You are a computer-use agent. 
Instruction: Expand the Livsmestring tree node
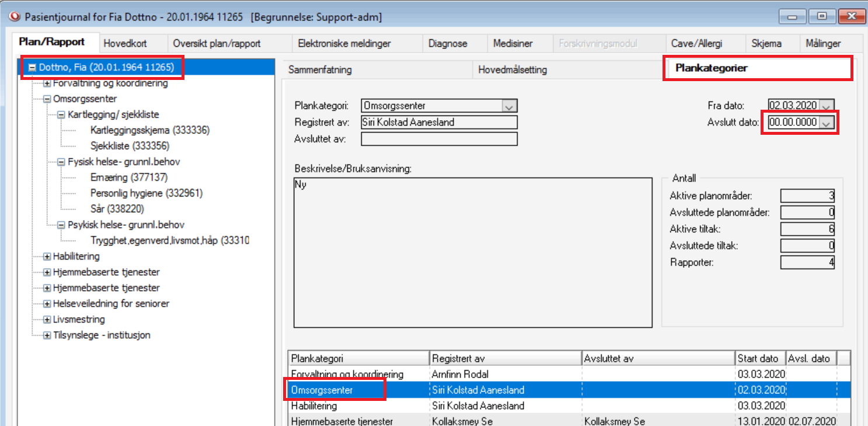click(47, 320)
